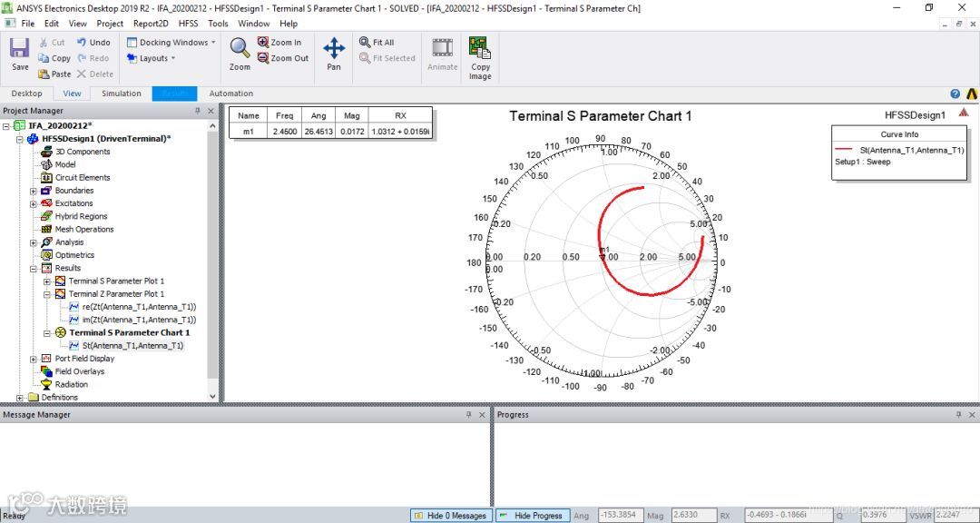
Task: Open the Tools menu
Action: (218, 24)
